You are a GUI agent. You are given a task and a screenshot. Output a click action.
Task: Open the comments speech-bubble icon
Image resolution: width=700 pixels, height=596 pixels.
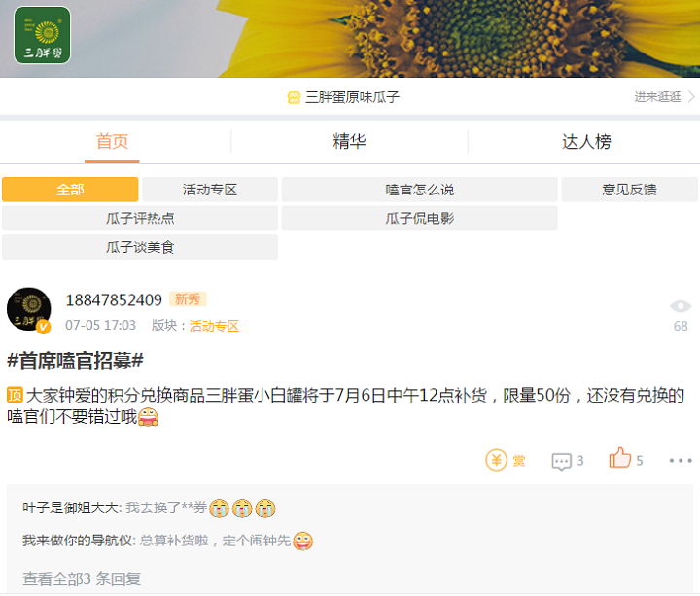pos(561,461)
